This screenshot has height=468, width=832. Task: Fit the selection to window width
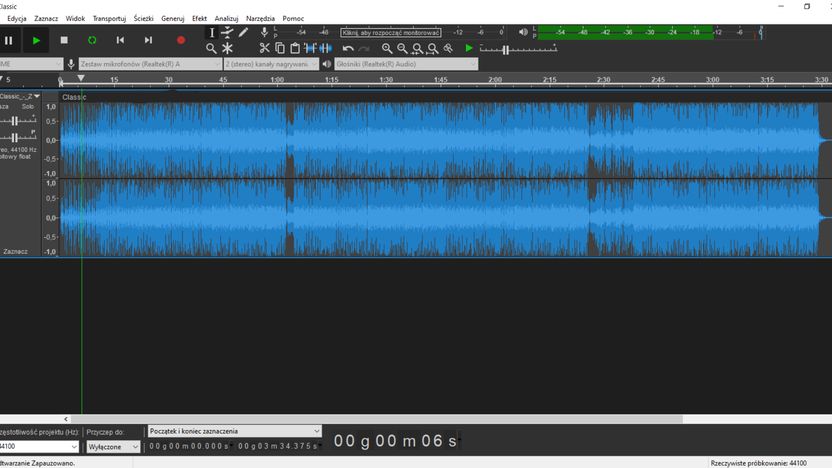pyautogui.click(x=418, y=49)
